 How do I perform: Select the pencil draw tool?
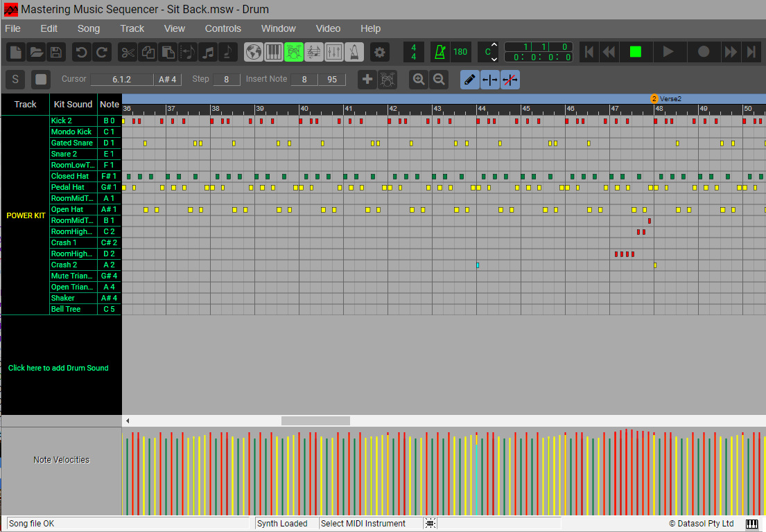pos(470,80)
